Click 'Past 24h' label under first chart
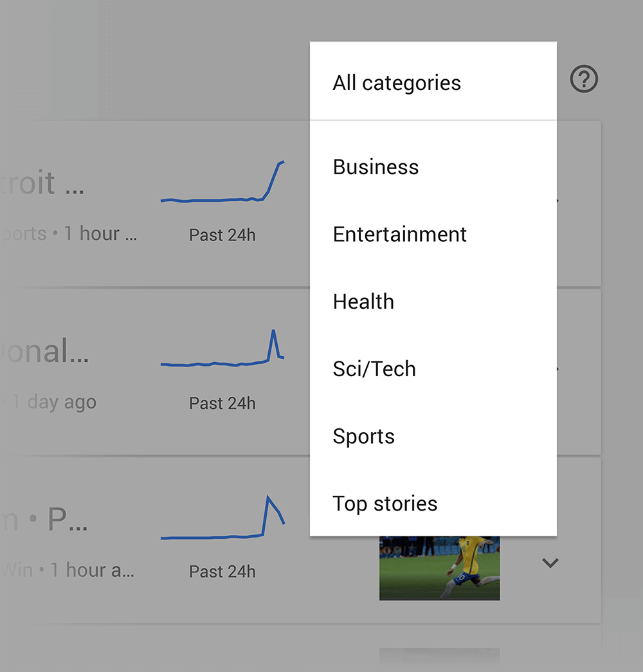Screen dimensions: 643x672 click(222, 235)
